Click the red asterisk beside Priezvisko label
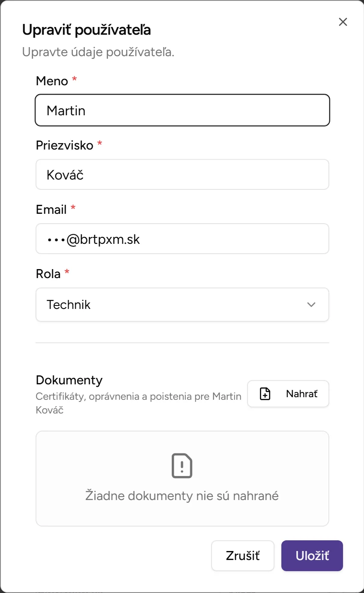 [98, 144]
